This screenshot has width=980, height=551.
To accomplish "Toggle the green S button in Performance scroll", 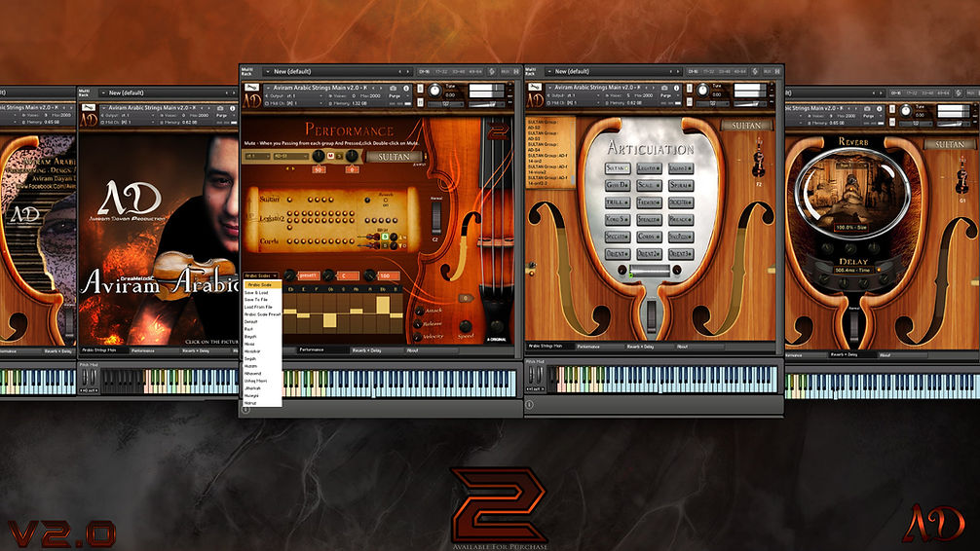I will pyautogui.click(x=386, y=237).
